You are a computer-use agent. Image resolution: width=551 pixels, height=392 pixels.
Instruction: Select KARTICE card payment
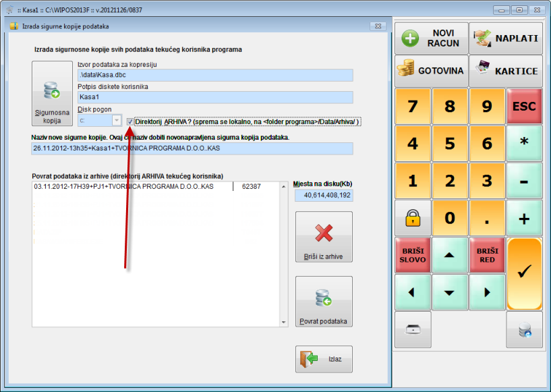click(506, 71)
